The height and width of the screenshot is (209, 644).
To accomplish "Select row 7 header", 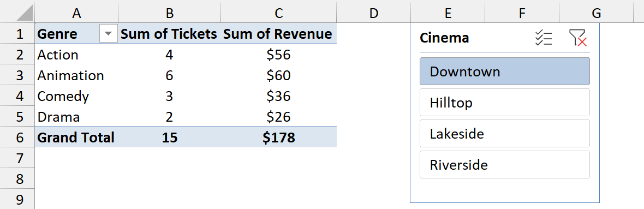I will coord(17,158).
